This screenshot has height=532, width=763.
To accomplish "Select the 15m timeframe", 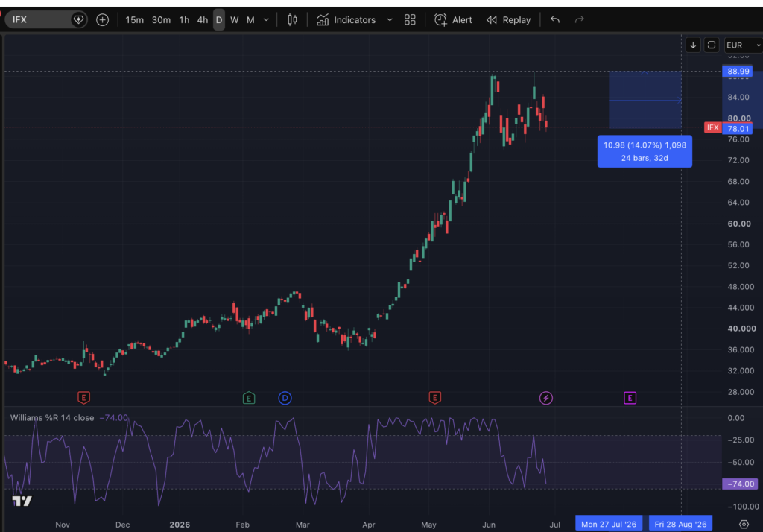I will 134,20.
